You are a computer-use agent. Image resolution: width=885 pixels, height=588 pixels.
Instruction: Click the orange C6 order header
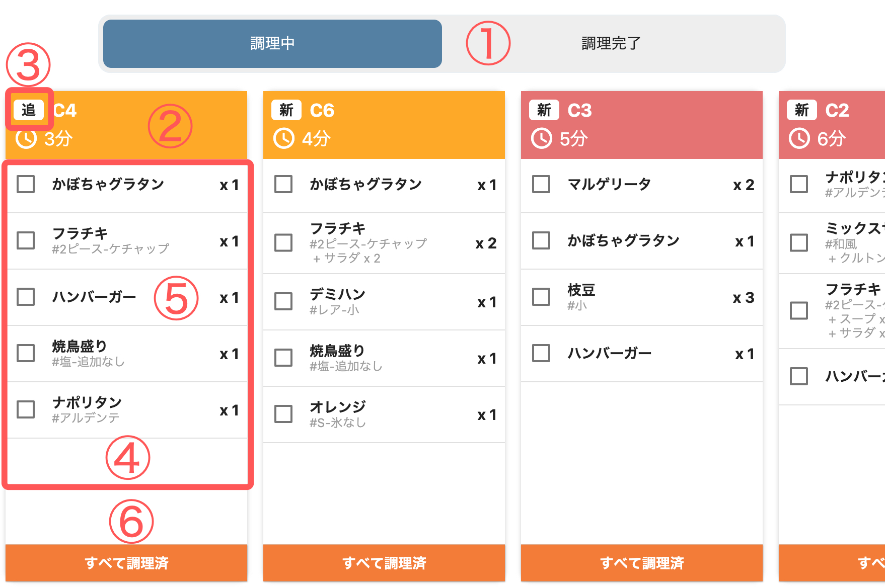tap(384, 125)
